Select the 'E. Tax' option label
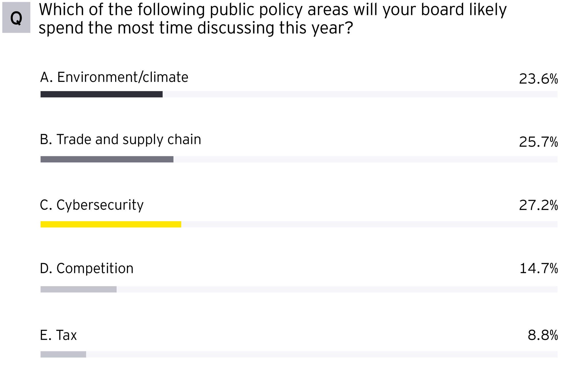This screenshot has width=588, height=368. point(59,335)
